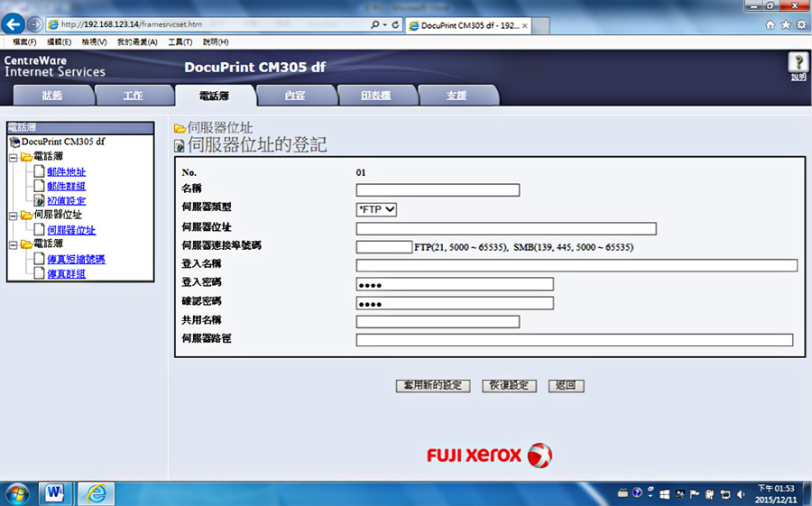Open the 初值設定 link
The image size is (812, 506).
coord(66,200)
